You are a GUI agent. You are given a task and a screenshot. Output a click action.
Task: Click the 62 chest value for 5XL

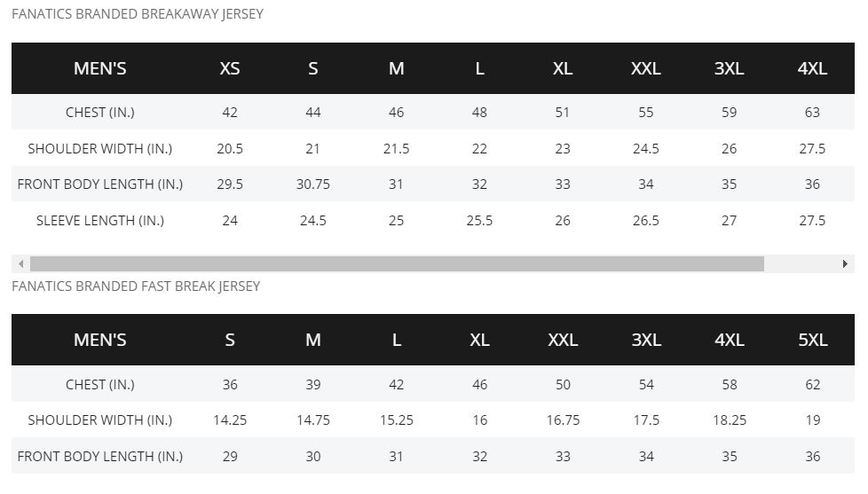click(812, 384)
